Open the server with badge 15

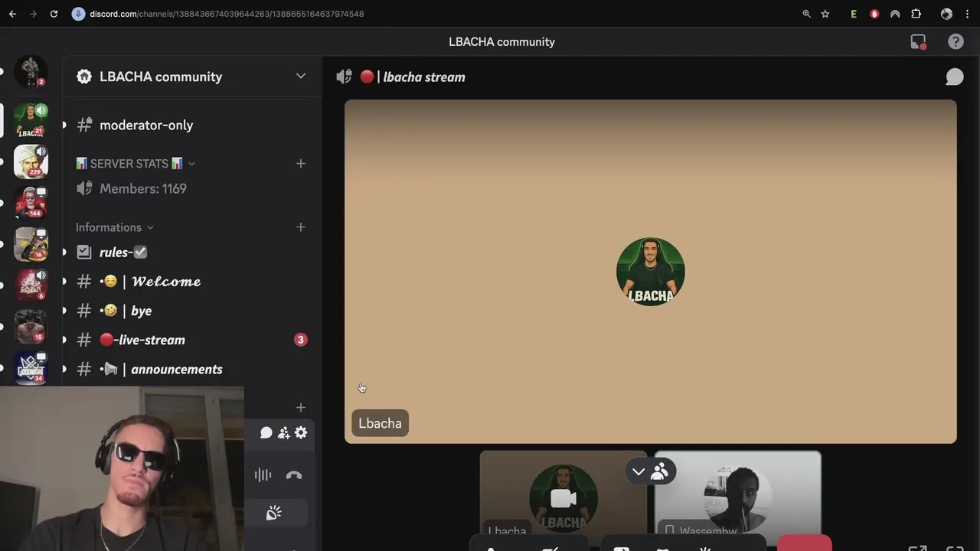(31, 327)
